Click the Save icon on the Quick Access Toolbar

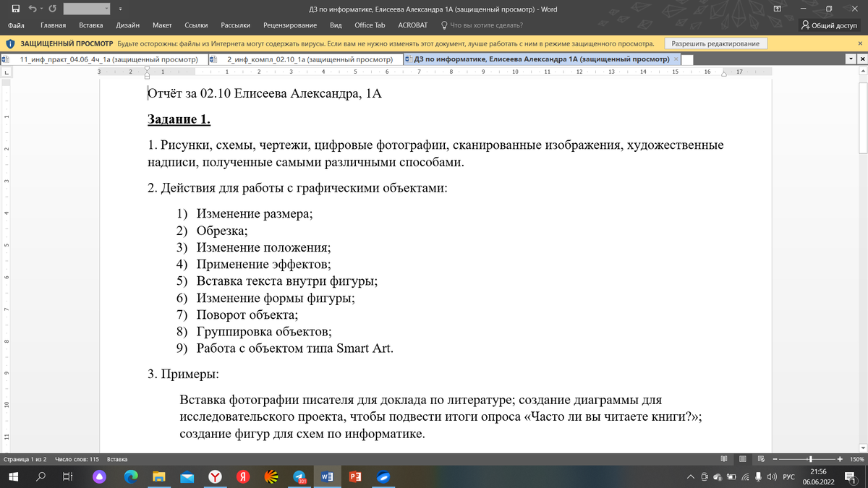coord(16,9)
